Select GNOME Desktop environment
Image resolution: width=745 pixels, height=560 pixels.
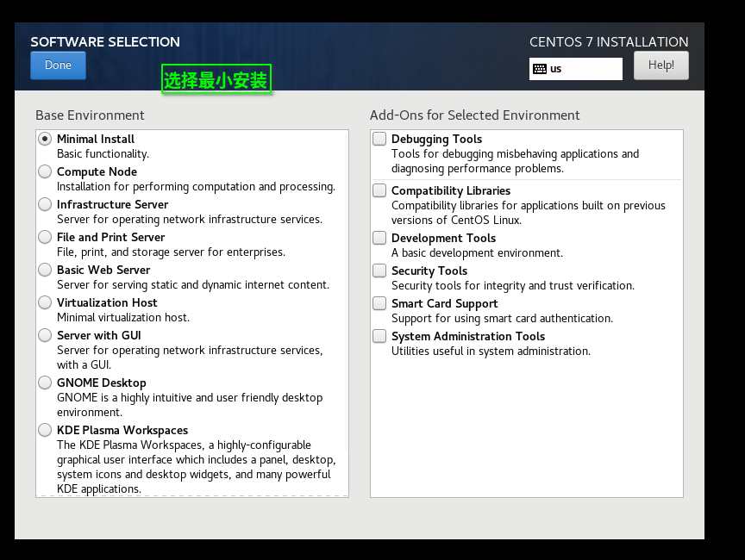tap(45, 383)
